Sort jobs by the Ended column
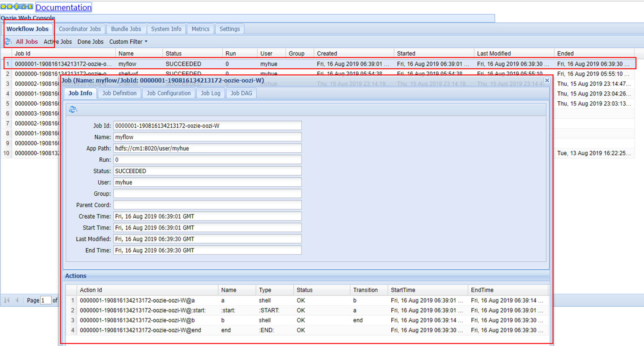This screenshot has width=644, height=346. point(594,53)
